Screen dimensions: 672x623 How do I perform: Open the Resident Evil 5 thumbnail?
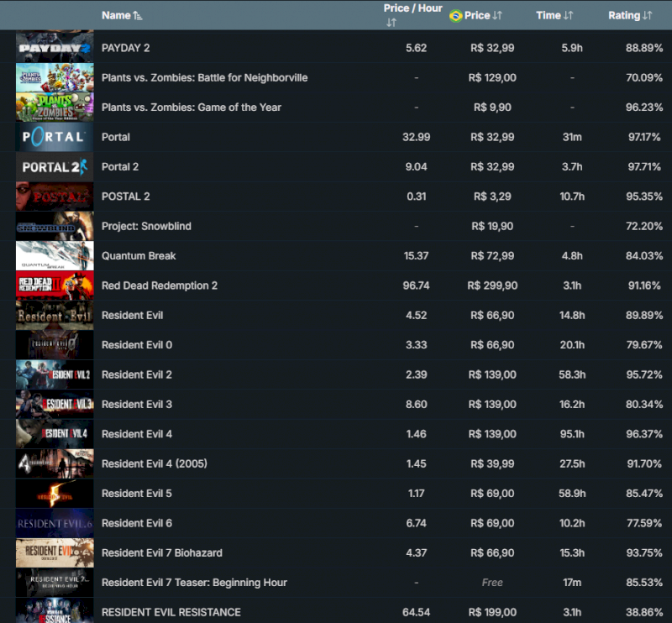55,493
